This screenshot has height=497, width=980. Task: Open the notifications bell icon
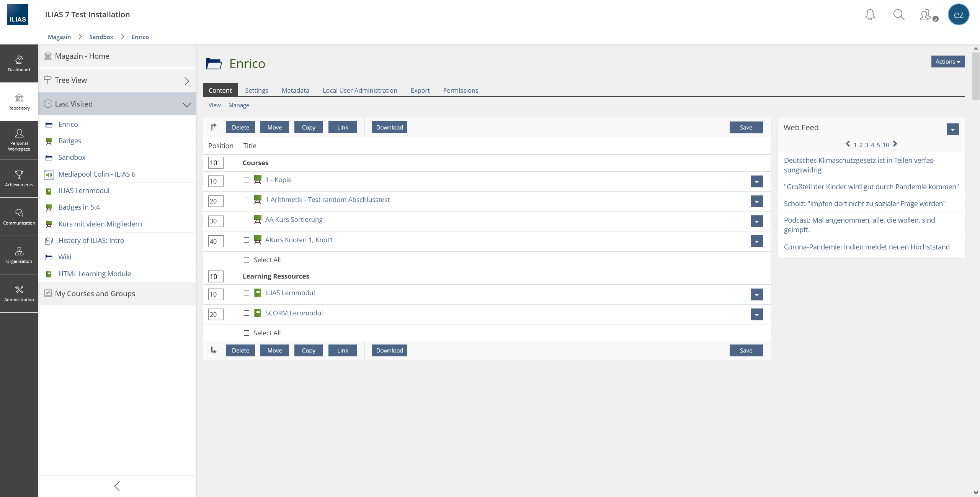pyautogui.click(x=870, y=15)
